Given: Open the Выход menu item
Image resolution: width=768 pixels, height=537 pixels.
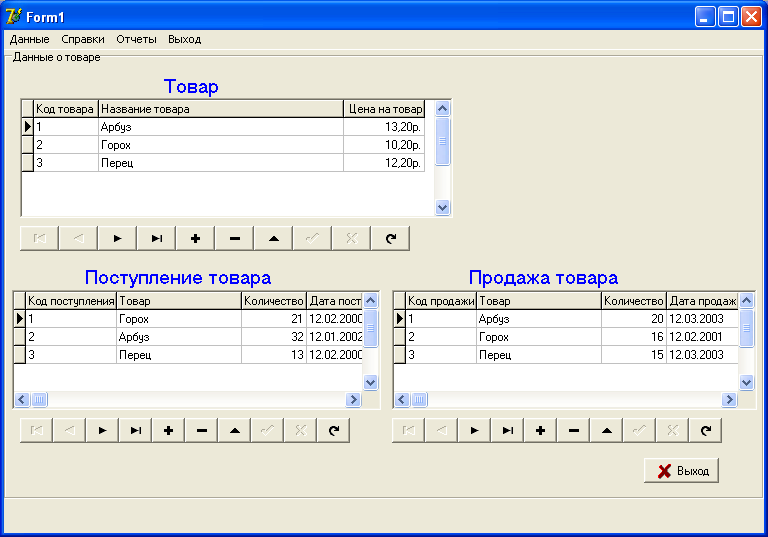Looking at the screenshot, I should 185,39.
